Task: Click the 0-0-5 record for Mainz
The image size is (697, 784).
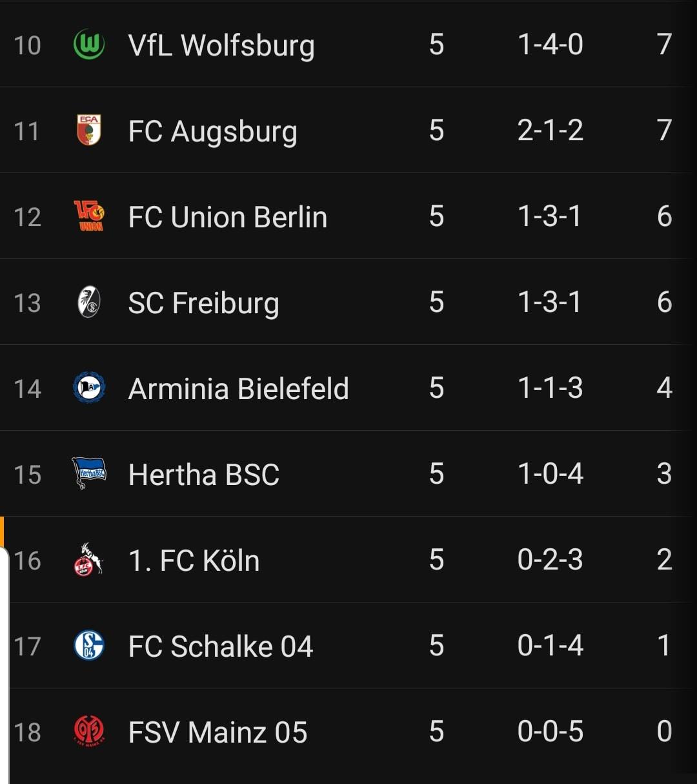Action: pyautogui.click(x=551, y=732)
